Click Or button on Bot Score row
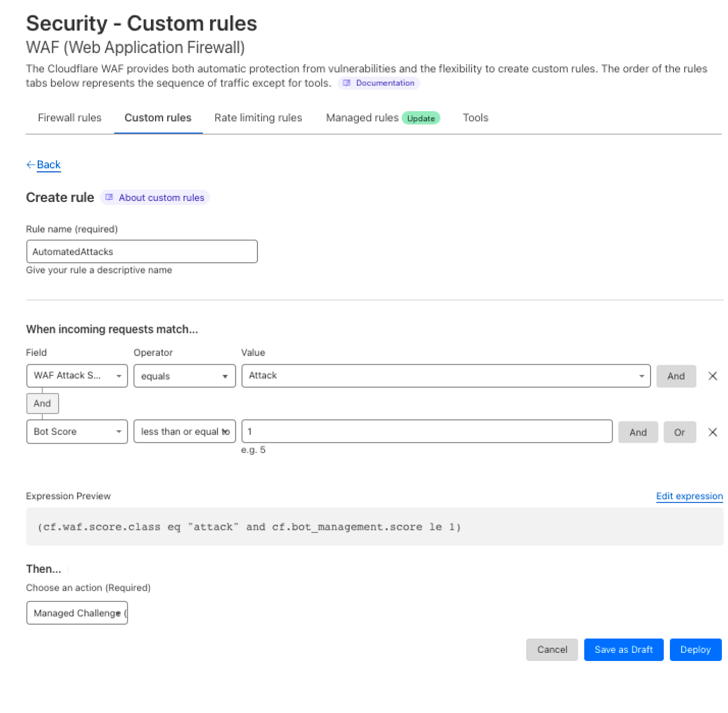 tap(680, 432)
